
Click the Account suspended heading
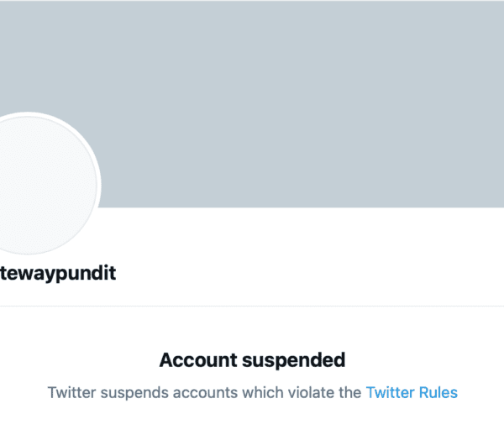point(252,360)
